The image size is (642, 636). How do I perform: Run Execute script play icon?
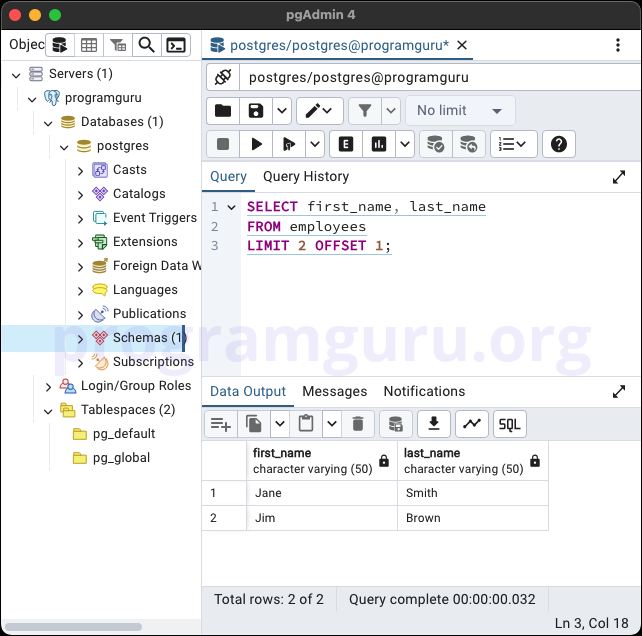tap(289, 144)
